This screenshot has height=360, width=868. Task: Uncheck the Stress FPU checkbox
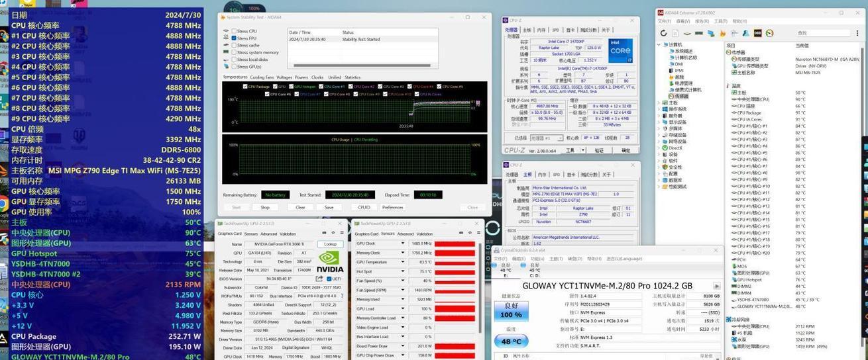[x=233, y=38]
